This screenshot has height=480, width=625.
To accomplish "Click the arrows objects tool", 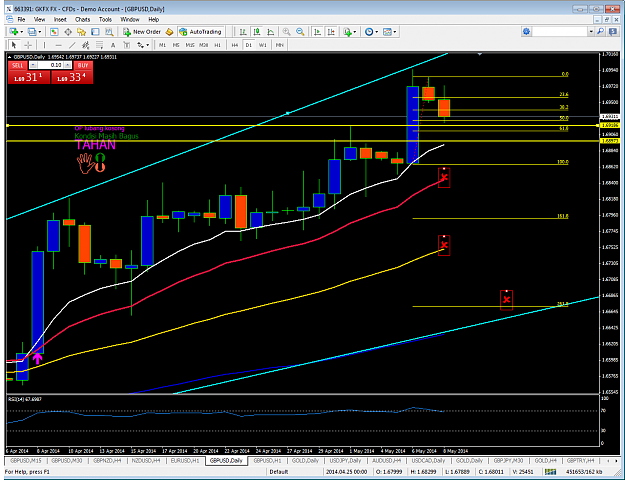I will tap(140, 45).
